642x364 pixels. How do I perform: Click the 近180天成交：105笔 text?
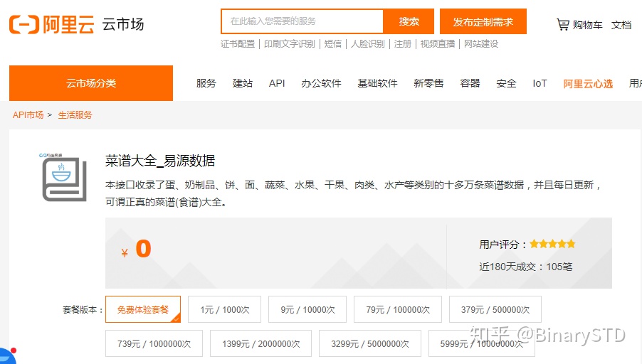(x=526, y=267)
